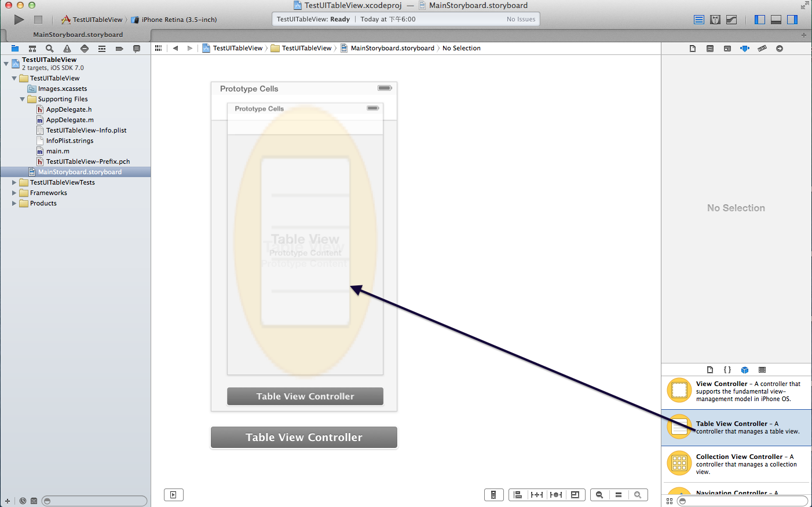Show the Identity inspector

pos(727,49)
